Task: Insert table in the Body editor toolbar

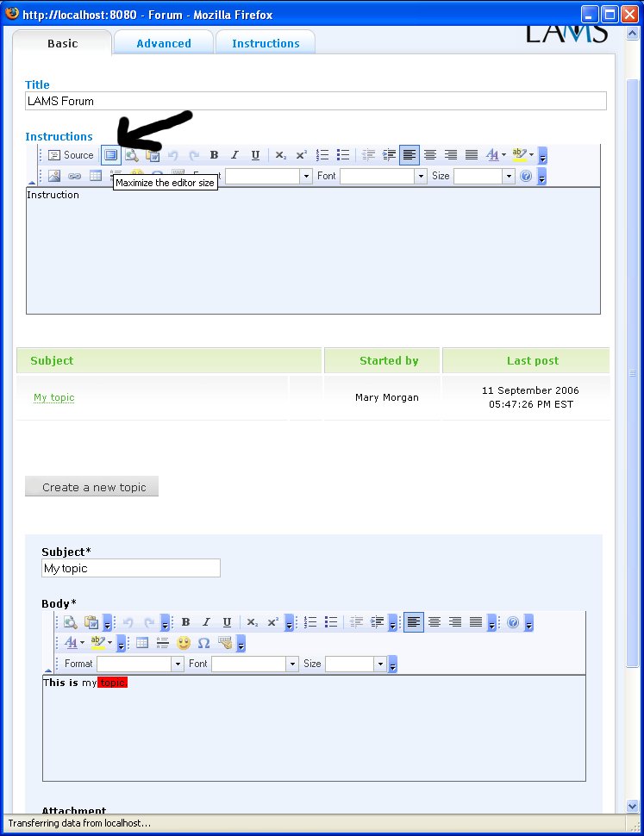Action: click(x=142, y=643)
